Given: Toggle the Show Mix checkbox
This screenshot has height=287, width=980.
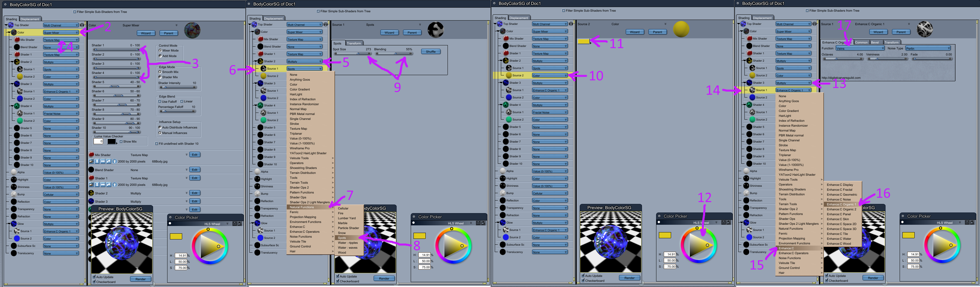Looking at the screenshot, I should (121, 141).
